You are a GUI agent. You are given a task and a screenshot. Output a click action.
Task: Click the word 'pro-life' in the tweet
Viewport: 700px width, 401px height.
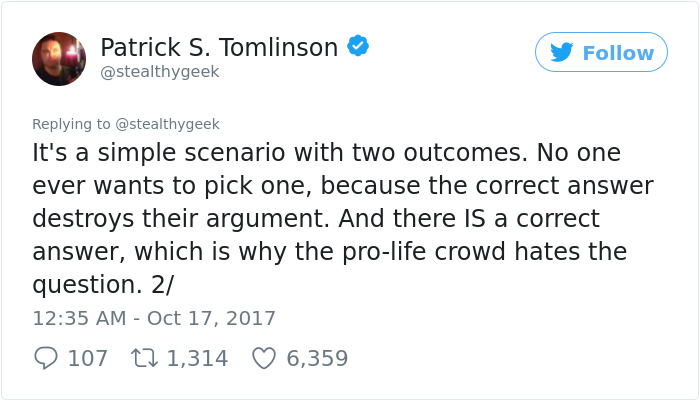(x=384, y=252)
